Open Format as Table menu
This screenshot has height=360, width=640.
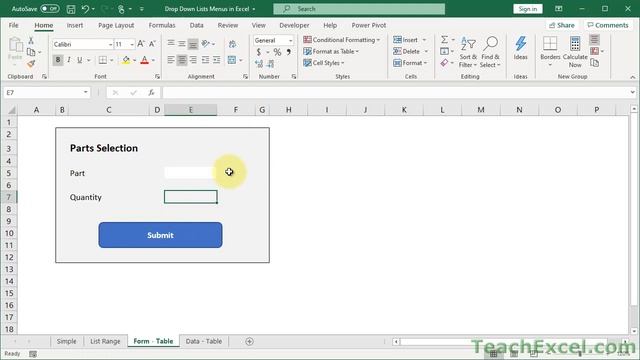(331, 51)
